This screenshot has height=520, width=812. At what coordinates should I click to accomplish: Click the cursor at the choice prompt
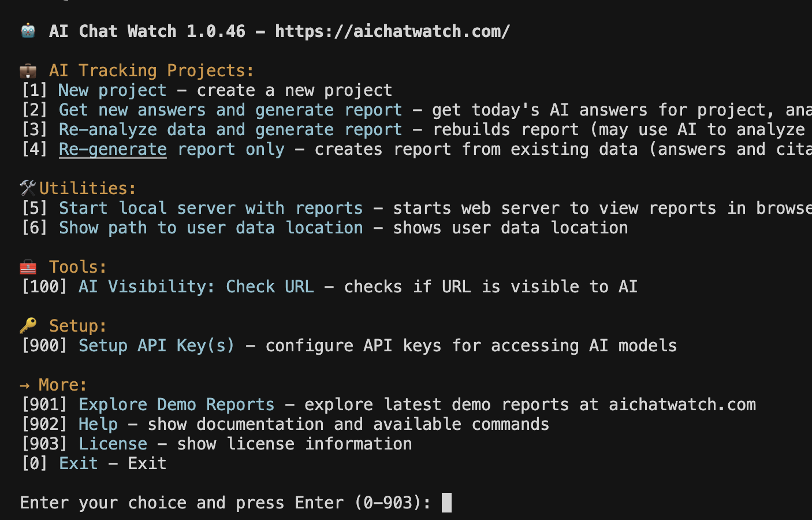click(x=446, y=503)
